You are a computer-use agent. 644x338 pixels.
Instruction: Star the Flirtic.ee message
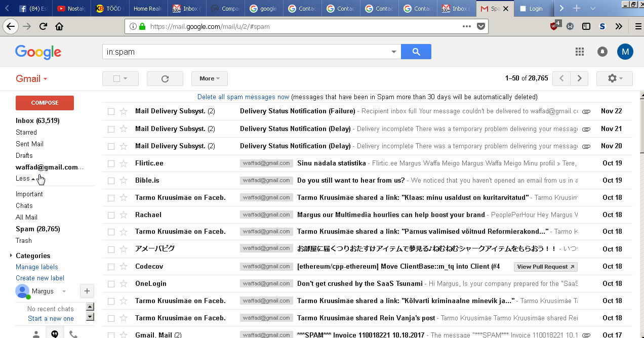click(124, 163)
